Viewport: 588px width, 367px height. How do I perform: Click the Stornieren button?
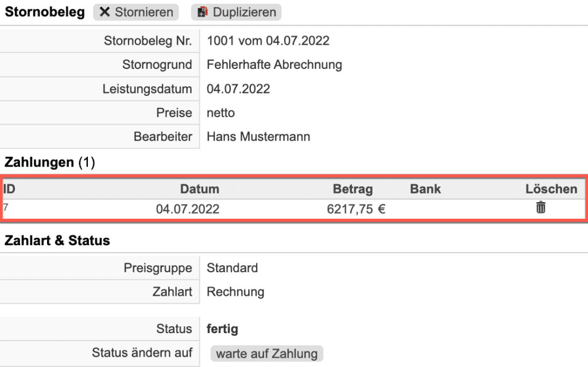coord(136,11)
